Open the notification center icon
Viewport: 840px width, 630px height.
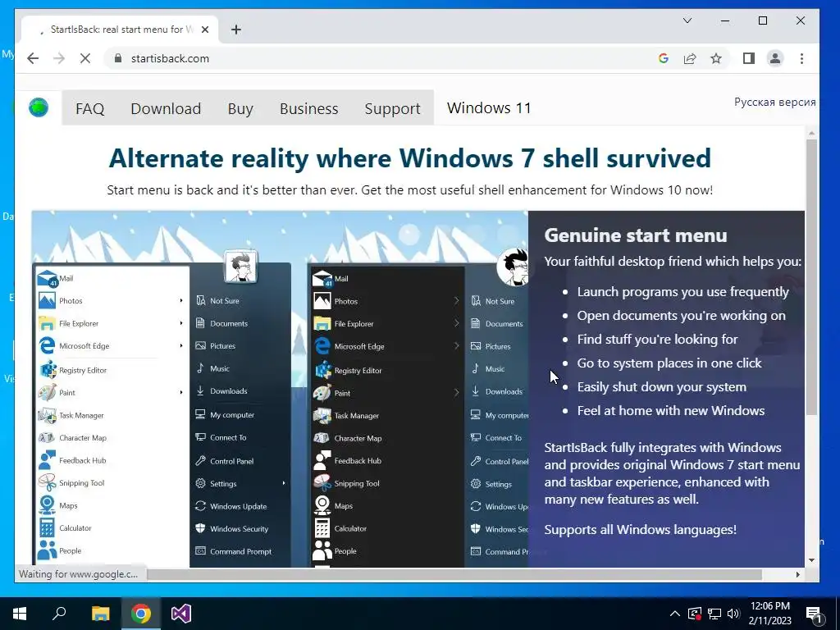coord(815,614)
